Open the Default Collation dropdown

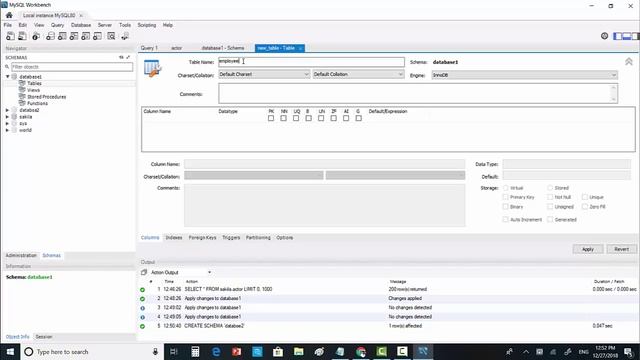[358, 74]
